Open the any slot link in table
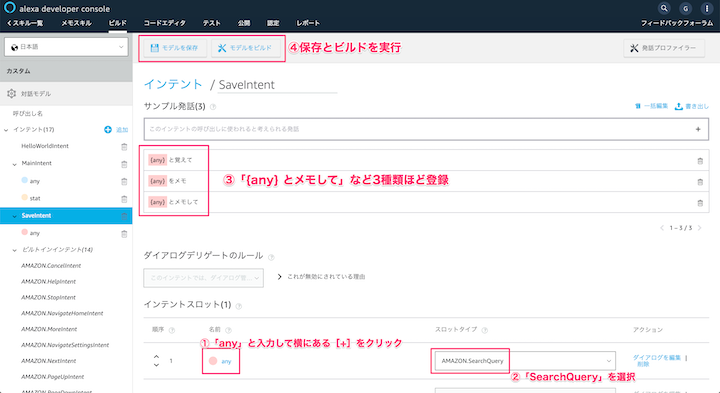The image size is (720, 393). click(226, 361)
